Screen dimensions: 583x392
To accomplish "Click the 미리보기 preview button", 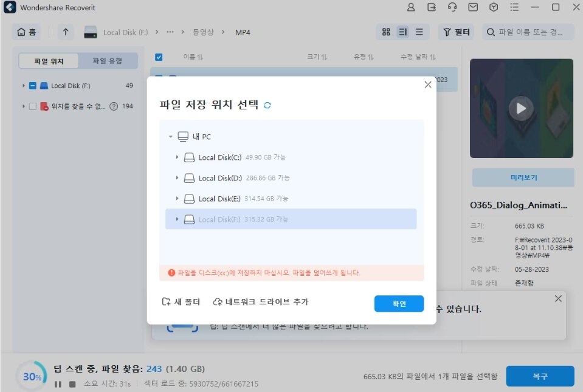I will pyautogui.click(x=523, y=177).
